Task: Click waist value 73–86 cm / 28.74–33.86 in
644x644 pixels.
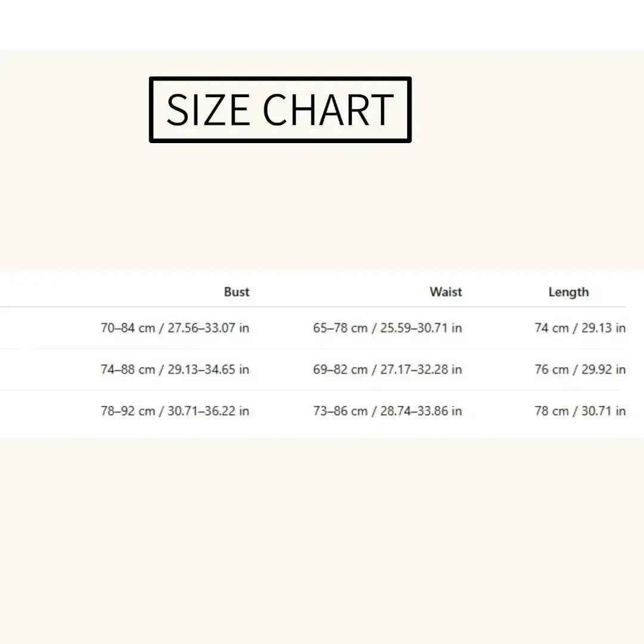Action: tap(388, 411)
